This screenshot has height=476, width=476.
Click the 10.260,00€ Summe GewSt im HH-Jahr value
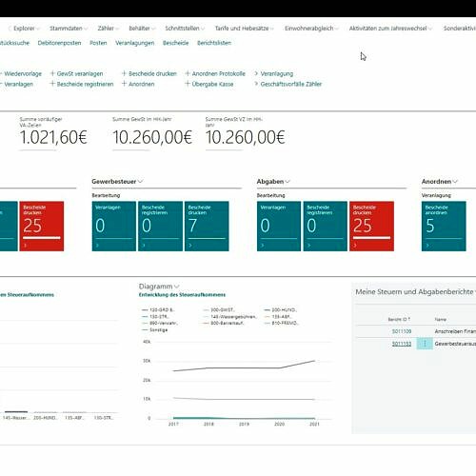(x=152, y=137)
